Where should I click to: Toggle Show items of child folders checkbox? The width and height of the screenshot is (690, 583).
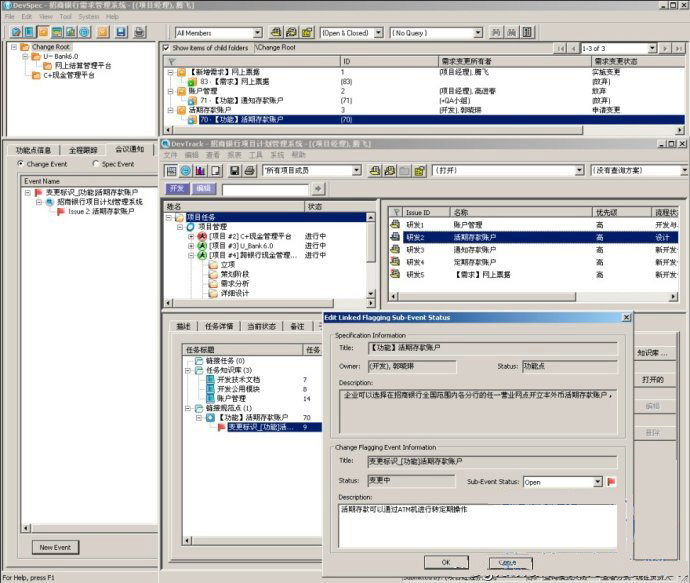click(166, 48)
